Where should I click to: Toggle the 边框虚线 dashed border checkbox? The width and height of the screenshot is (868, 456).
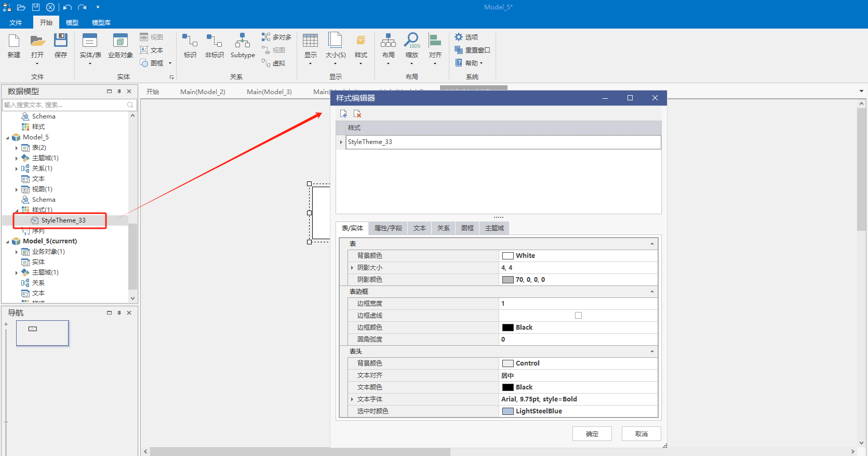pyautogui.click(x=578, y=316)
